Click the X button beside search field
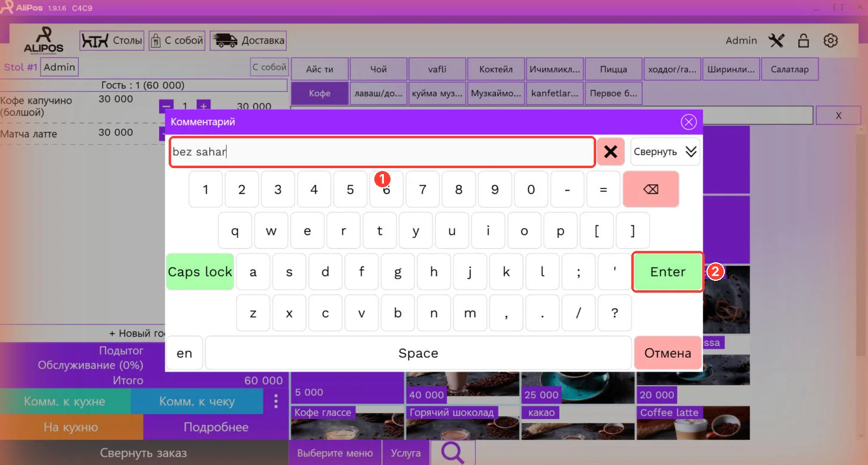The image size is (868, 465). (x=838, y=116)
